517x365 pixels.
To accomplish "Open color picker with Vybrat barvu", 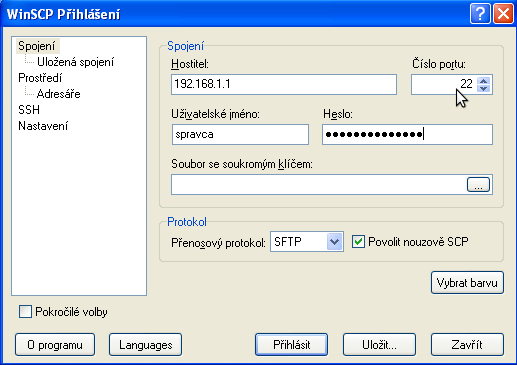I will coord(467,283).
